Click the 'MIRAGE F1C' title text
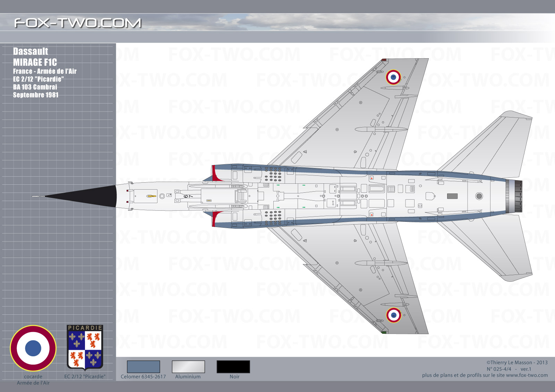Image resolution: width=555 pixels, height=392 pixels. point(35,62)
